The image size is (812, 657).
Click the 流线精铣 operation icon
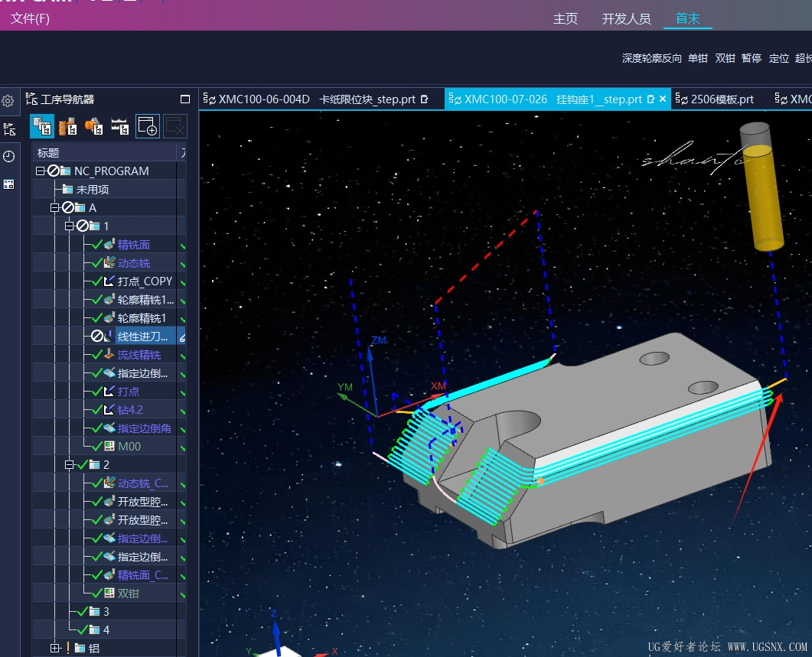109,355
